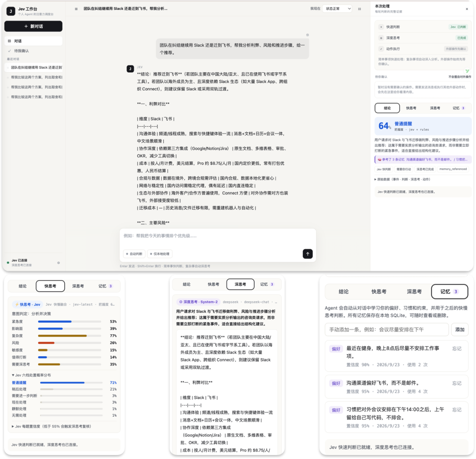
Task: Select 深思考 tab above the 64% card
Action: (x=435, y=108)
